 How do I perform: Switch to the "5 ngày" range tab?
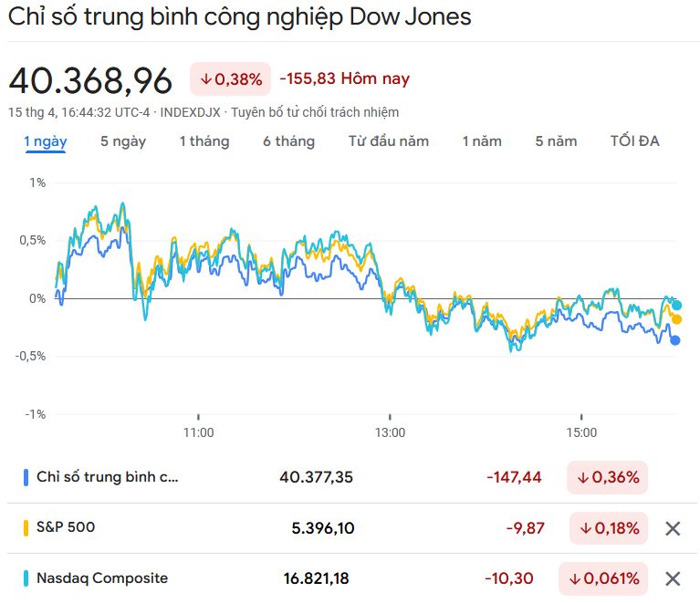point(123,141)
